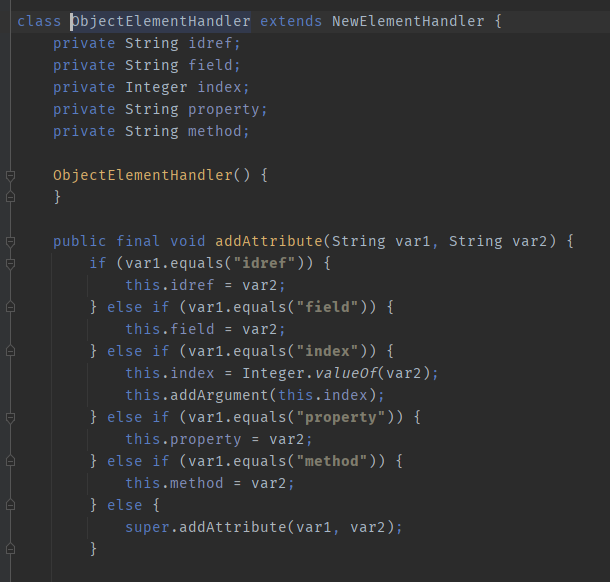610x582 pixels.
Task: Click the fold-end marker below the constructor
Action: coord(11,197)
